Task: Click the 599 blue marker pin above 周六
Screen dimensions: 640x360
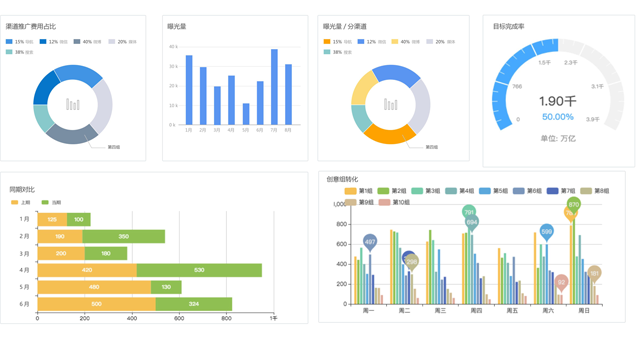Action: click(x=547, y=232)
